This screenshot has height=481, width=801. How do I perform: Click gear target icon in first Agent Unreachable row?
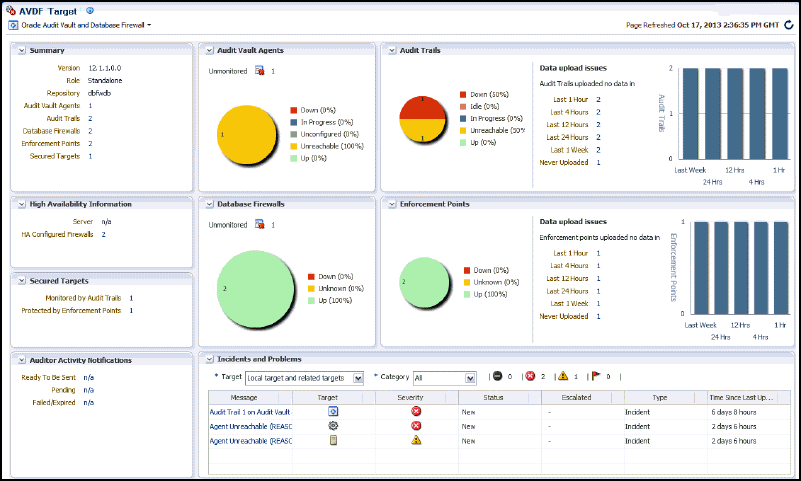click(333, 426)
